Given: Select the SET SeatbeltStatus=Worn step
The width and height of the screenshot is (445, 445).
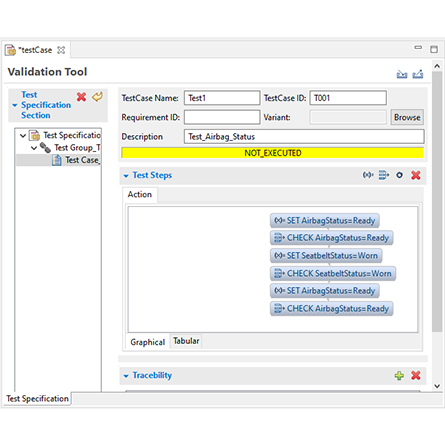Looking at the screenshot, I should 326,256.
